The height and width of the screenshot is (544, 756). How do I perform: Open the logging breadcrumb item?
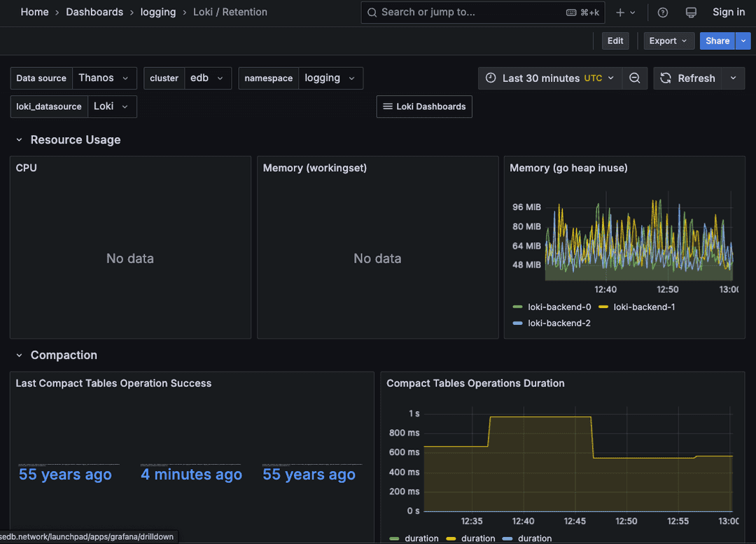tap(157, 12)
